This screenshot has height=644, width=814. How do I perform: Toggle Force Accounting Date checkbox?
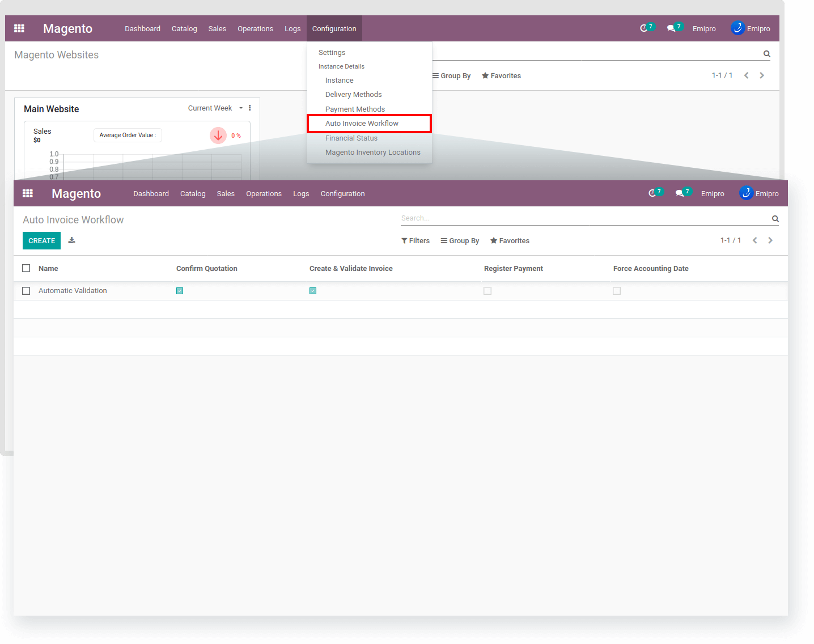[617, 291]
